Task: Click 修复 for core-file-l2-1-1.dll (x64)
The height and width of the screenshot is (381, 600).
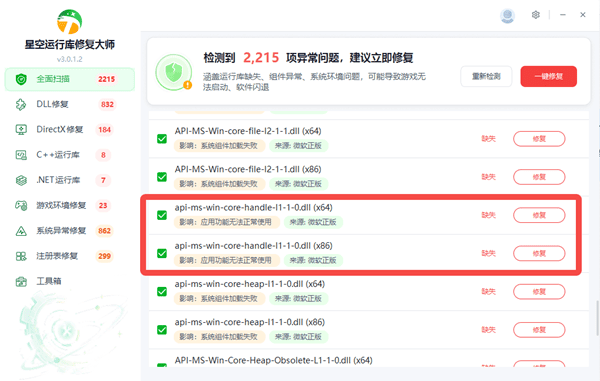Action: pyautogui.click(x=539, y=139)
